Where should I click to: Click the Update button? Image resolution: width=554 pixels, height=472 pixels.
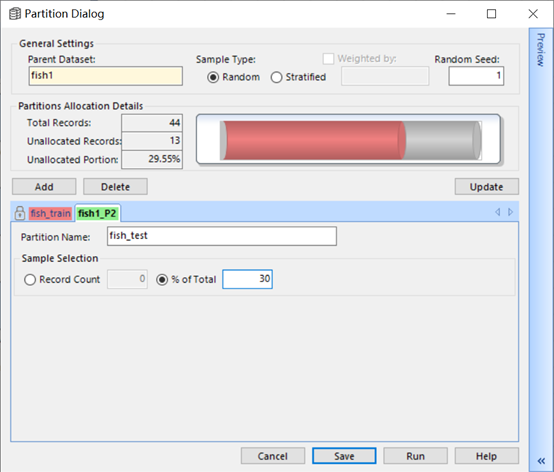(x=487, y=187)
